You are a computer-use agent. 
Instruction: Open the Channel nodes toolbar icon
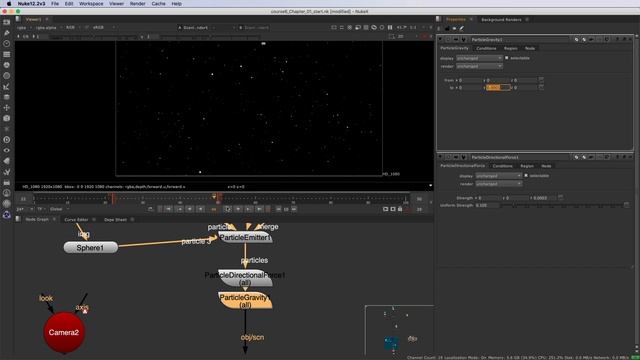pyautogui.click(x=7, y=54)
